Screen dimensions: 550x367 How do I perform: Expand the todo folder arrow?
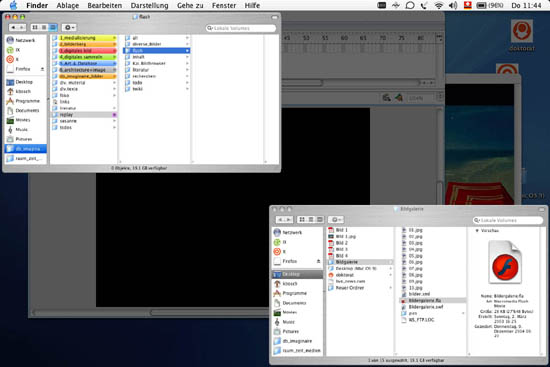pyautogui.click(x=187, y=82)
